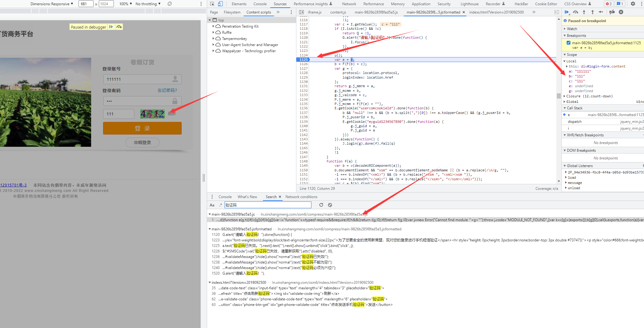This screenshot has height=328, width=644.
Task: Open the Cookie Editor panel tab
Action: click(x=546, y=4)
